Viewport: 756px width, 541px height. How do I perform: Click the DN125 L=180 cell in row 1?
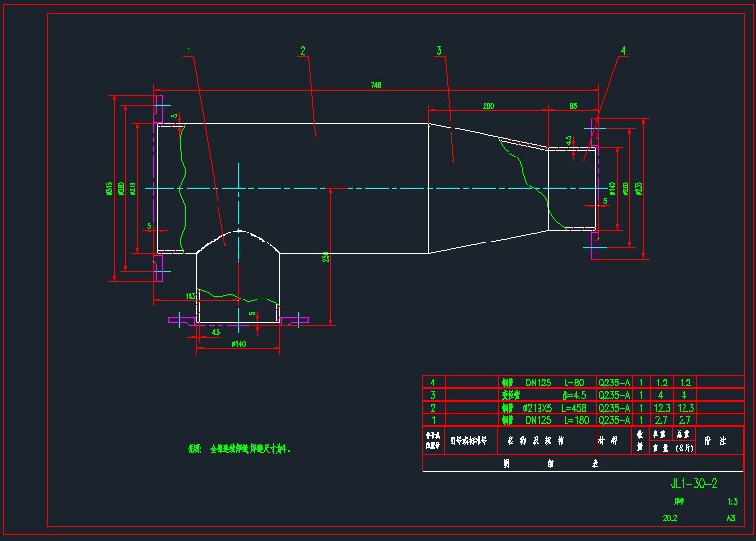coord(543,420)
